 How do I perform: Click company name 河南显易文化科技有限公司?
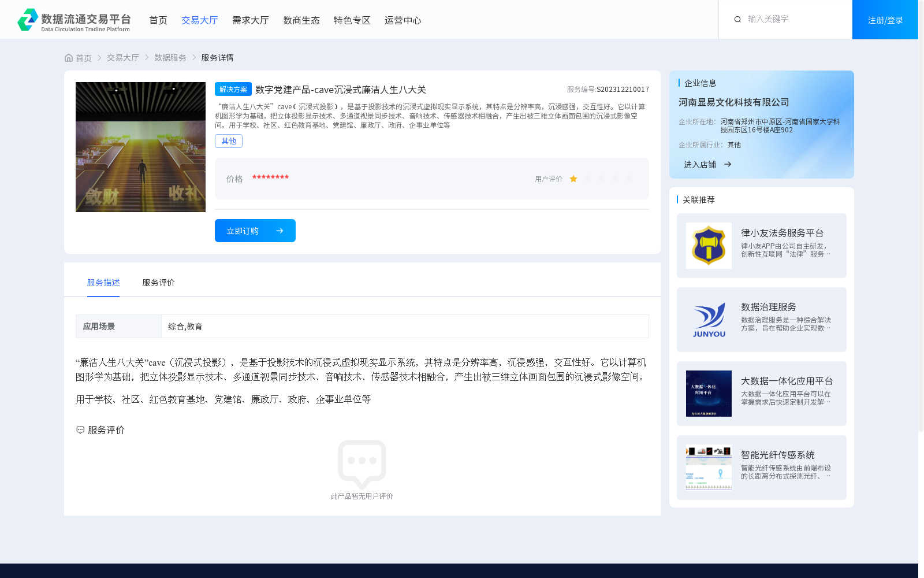click(733, 102)
